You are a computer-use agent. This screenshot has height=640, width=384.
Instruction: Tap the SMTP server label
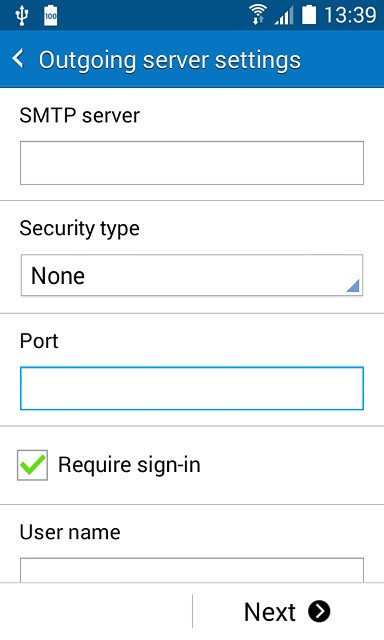(80, 115)
